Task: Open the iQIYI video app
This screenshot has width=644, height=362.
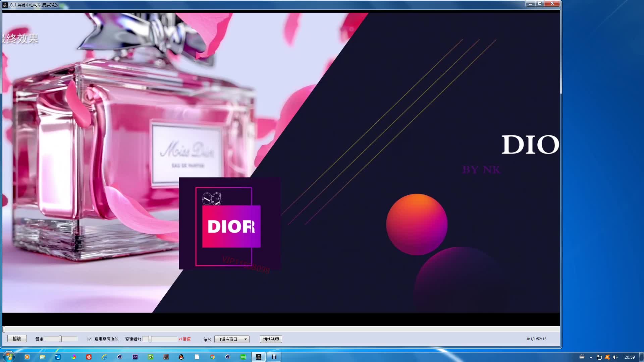Action: tap(243, 357)
